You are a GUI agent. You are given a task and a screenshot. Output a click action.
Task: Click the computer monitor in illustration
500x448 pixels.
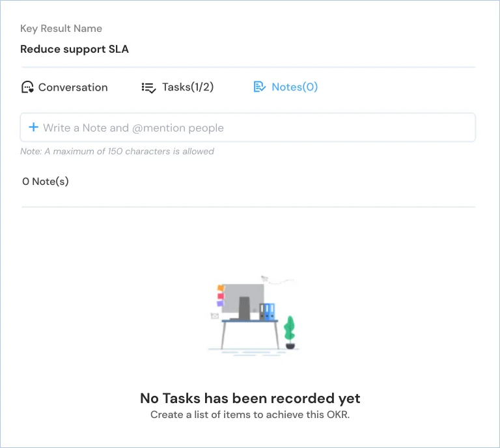point(243,301)
